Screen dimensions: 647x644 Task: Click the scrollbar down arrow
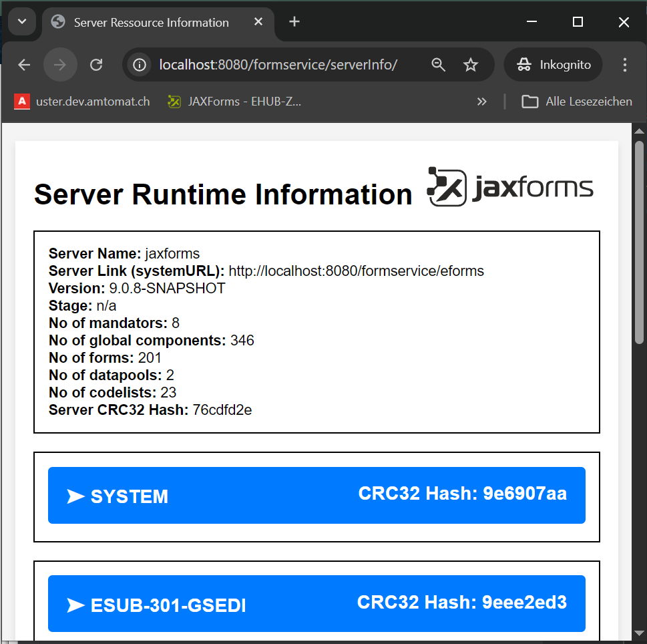coord(639,633)
